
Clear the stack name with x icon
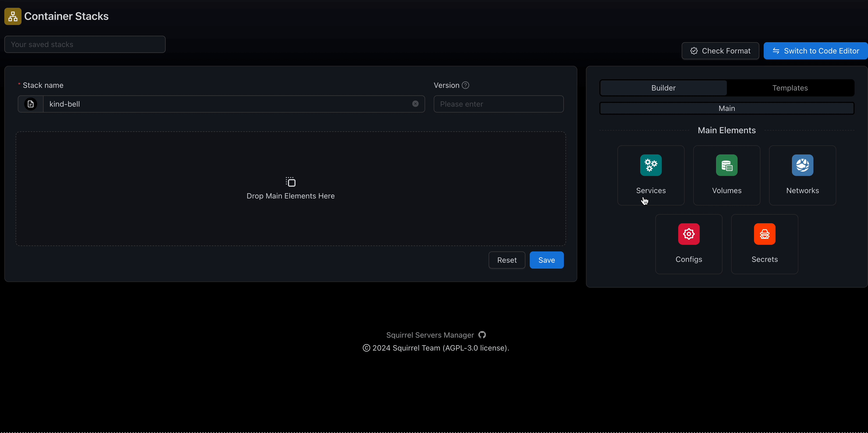point(415,104)
